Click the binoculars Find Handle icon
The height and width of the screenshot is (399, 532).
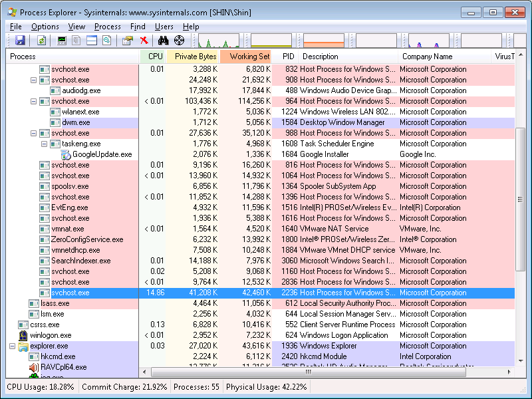(164, 41)
